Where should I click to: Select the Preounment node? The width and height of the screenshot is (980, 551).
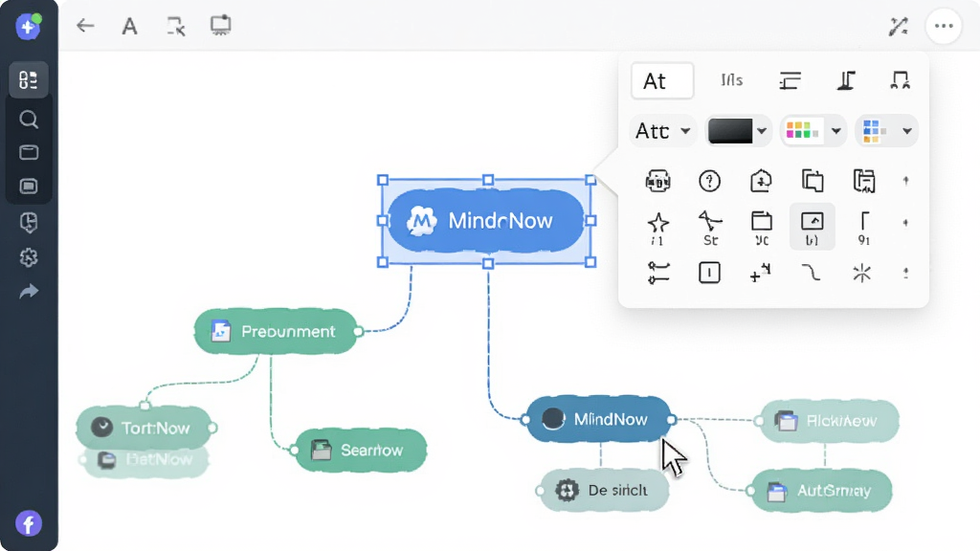276,331
